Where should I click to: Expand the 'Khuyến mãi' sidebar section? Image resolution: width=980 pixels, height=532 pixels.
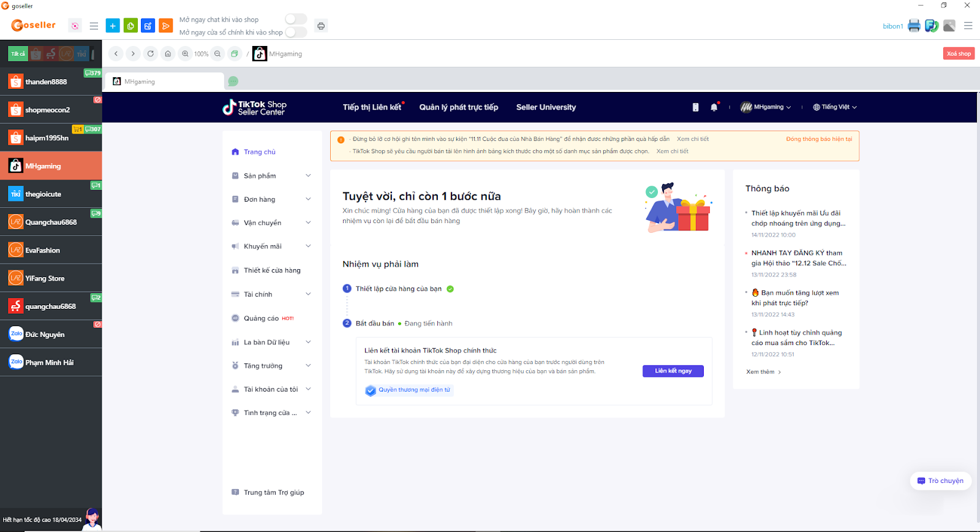click(272, 246)
